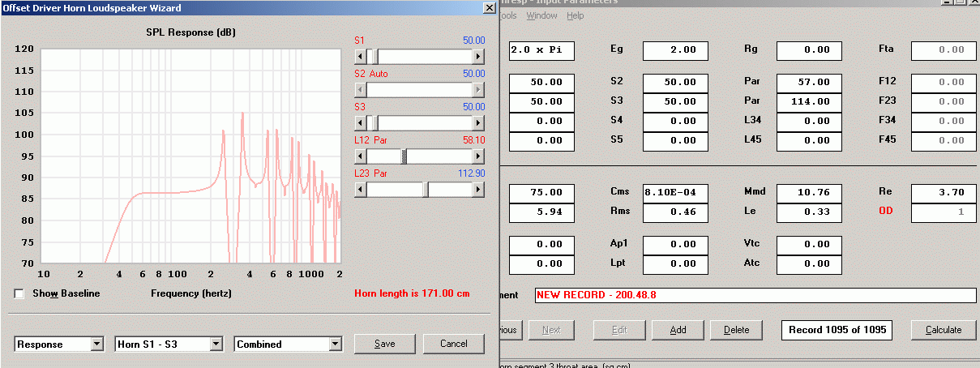This screenshot has height=368, width=980.
Task: Open the Help menu in Hornresp
Action: click(575, 15)
